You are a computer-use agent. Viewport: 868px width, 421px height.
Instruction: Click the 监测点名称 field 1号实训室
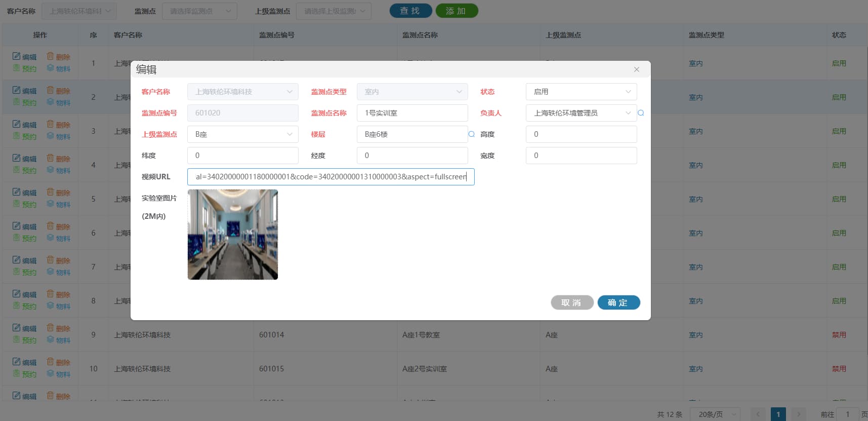pos(412,113)
